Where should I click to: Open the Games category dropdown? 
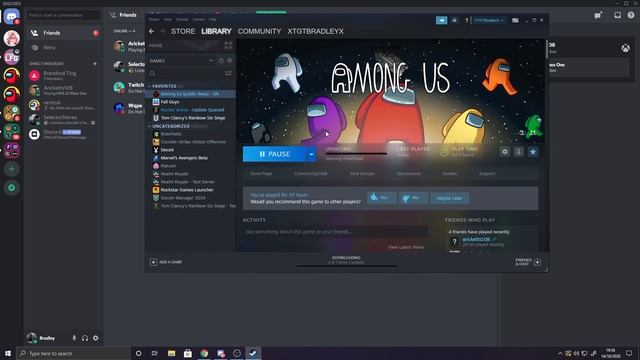coord(211,61)
